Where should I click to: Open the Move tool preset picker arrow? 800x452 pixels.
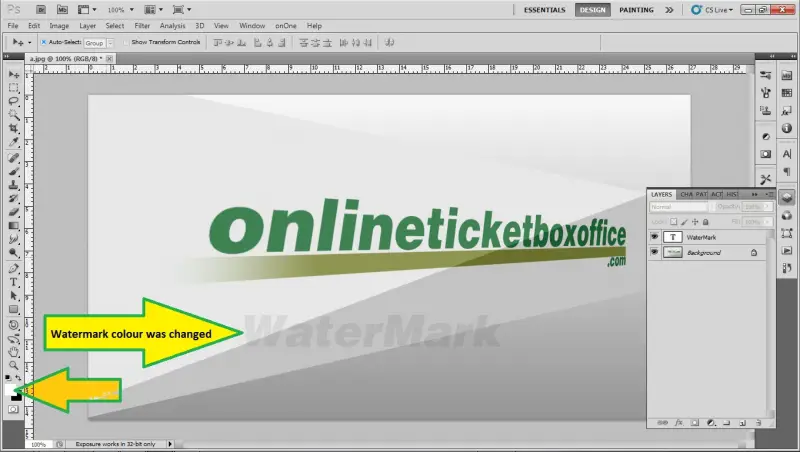(x=30, y=42)
